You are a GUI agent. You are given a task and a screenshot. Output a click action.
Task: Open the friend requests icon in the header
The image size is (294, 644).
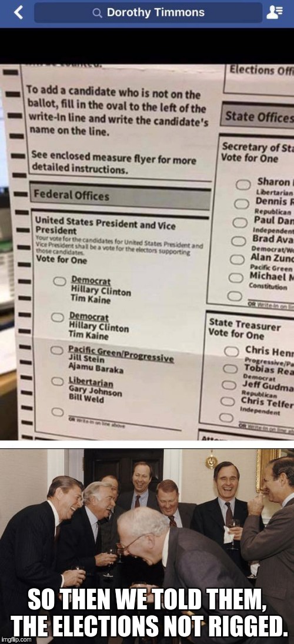click(274, 13)
